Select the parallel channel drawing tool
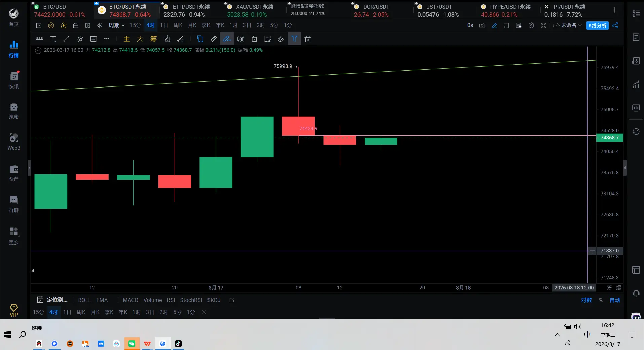This screenshot has width=644, height=350. point(80,39)
